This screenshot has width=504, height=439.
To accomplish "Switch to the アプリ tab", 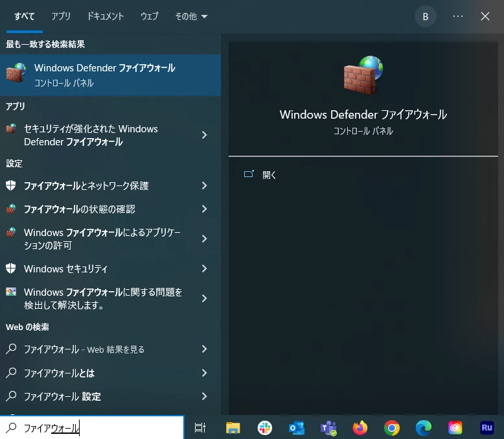I will coord(61,16).
